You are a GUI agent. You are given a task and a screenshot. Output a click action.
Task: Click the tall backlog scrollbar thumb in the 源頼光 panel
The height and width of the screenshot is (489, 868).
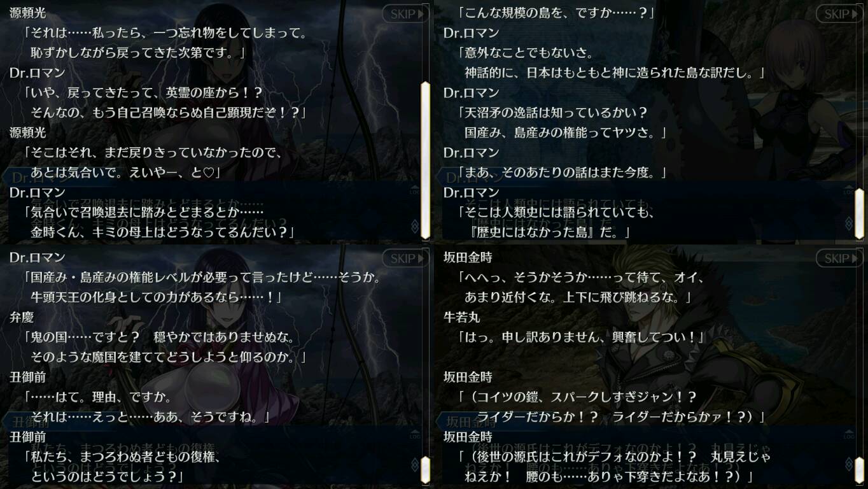click(425, 160)
